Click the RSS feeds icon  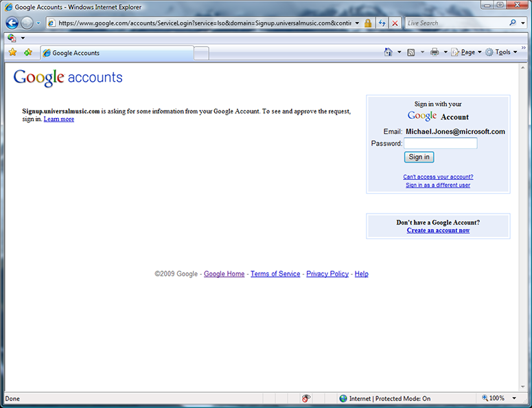click(x=410, y=52)
